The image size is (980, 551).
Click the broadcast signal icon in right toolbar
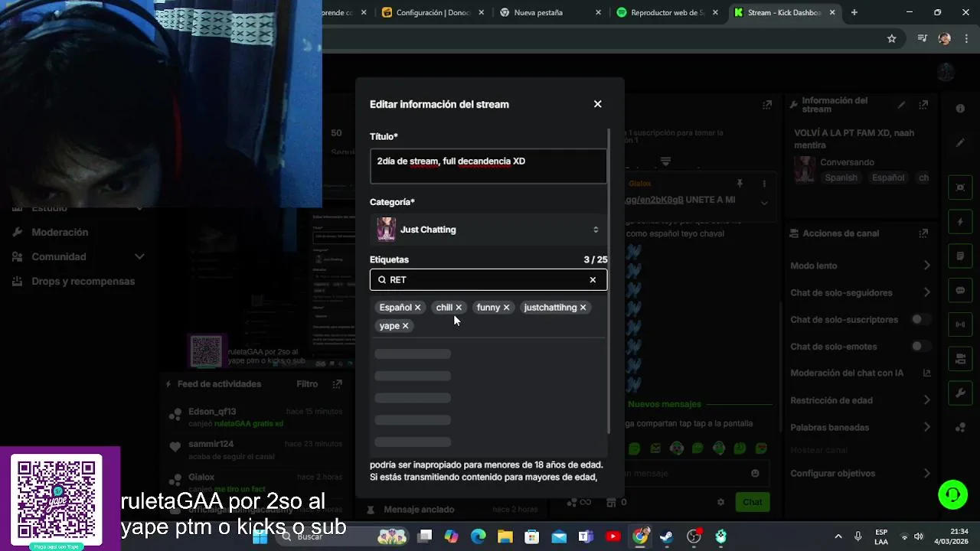coord(960,324)
